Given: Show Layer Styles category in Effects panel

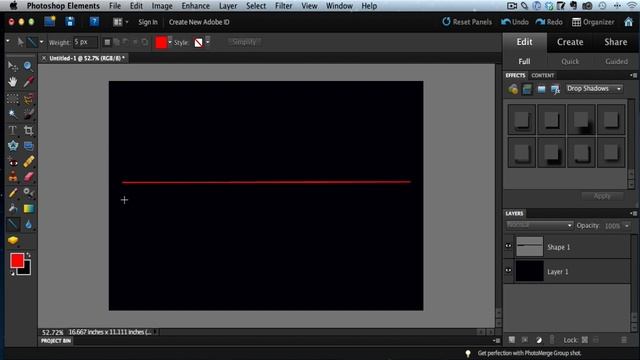Looking at the screenshot, I should click(527, 89).
